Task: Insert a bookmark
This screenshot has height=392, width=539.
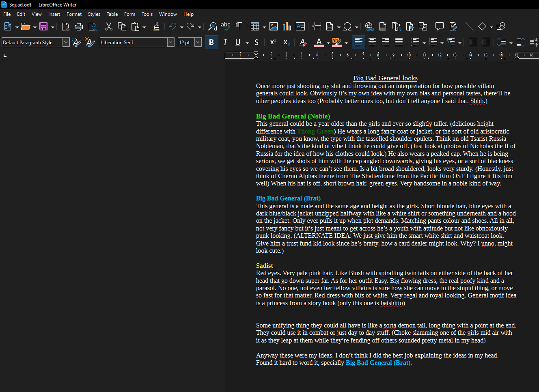Action: (410, 27)
